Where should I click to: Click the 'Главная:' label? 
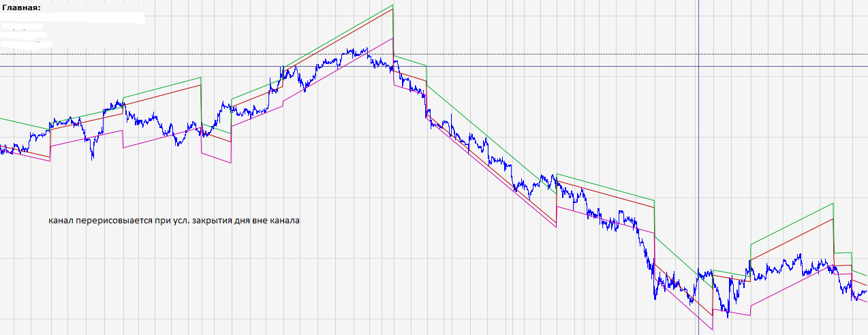tap(21, 7)
